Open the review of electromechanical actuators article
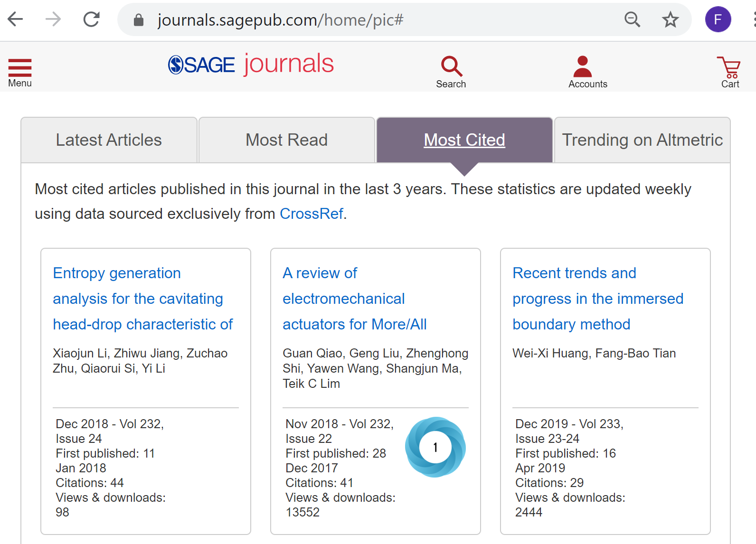Image resolution: width=756 pixels, height=544 pixels. click(355, 299)
